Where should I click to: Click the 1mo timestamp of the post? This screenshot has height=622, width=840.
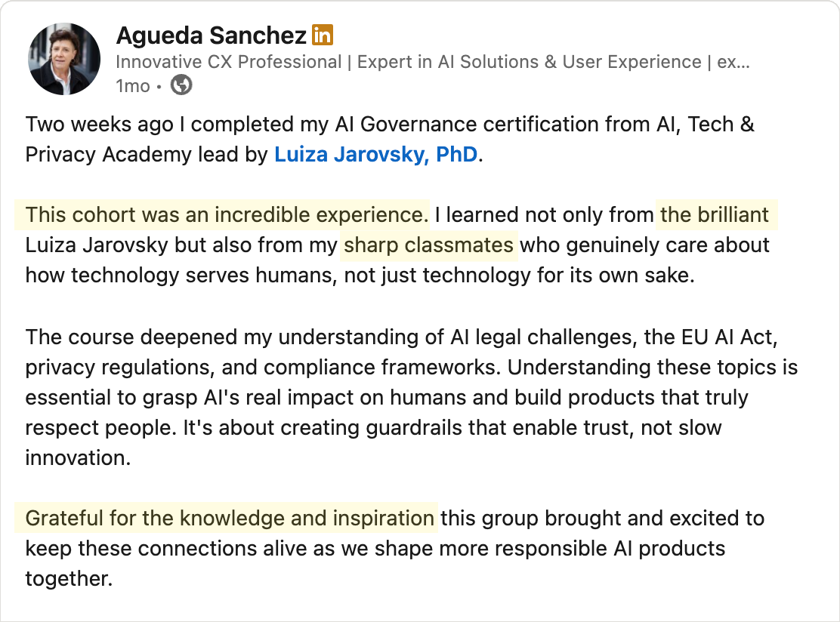(132, 86)
